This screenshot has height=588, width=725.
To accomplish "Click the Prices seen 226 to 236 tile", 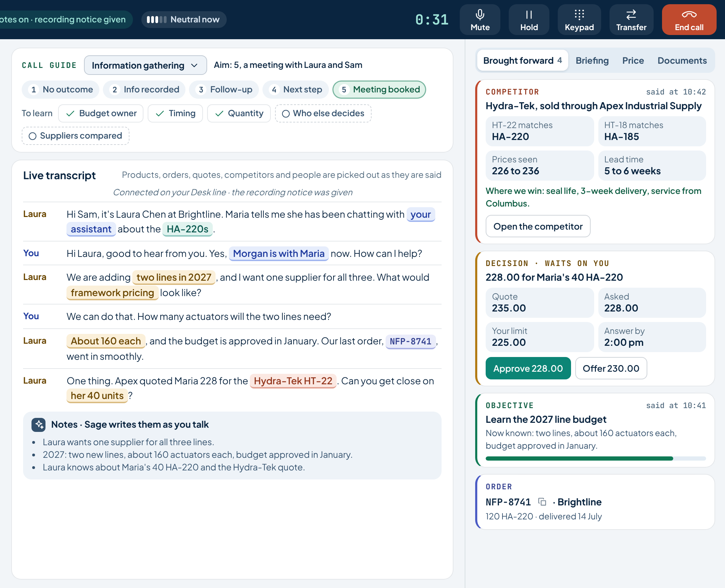I will point(540,166).
